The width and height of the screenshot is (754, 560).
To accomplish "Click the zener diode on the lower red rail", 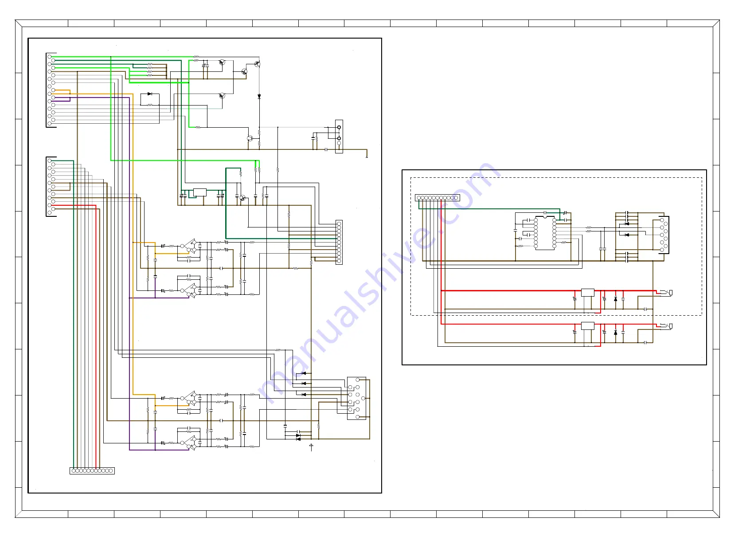I will pos(615,333).
